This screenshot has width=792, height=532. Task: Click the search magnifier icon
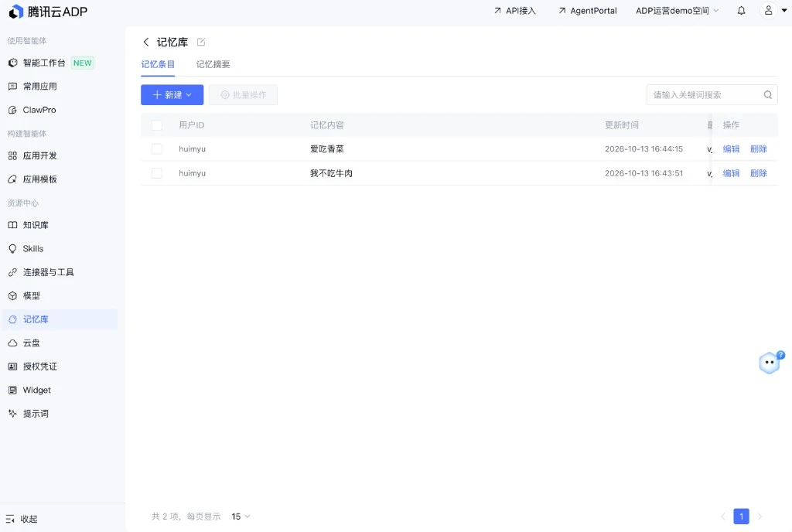point(768,95)
